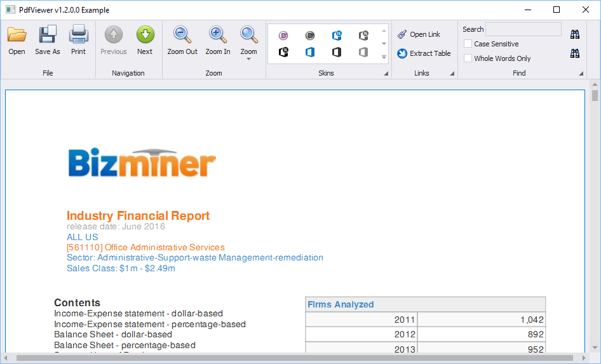Minimize the PdfViewer window
The height and width of the screenshot is (364, 601).
click(x=528, y=10)
